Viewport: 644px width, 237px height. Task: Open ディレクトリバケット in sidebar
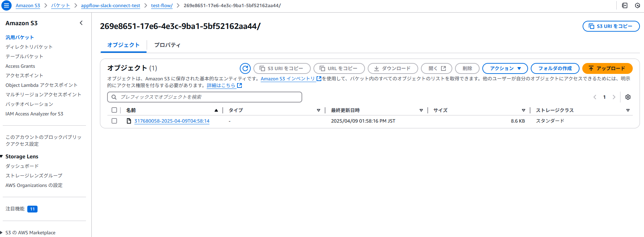pyautogui.click(x=29, y=47)
